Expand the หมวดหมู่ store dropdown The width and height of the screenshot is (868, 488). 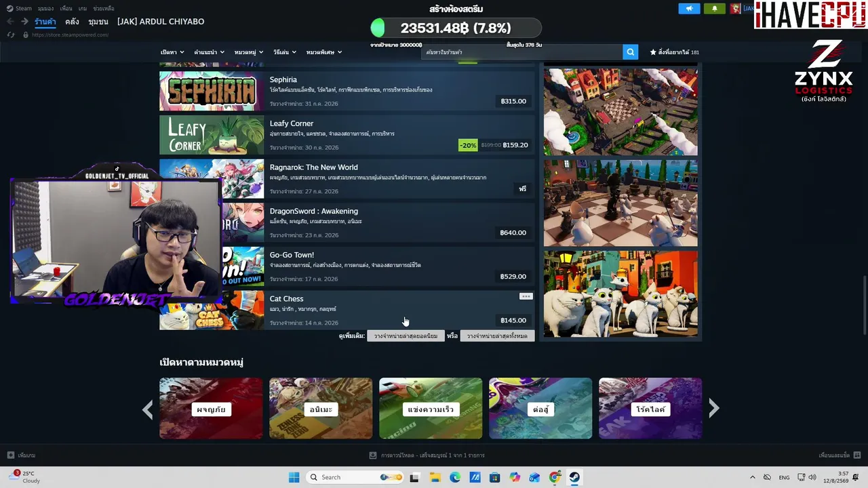[x=248, y=52]
